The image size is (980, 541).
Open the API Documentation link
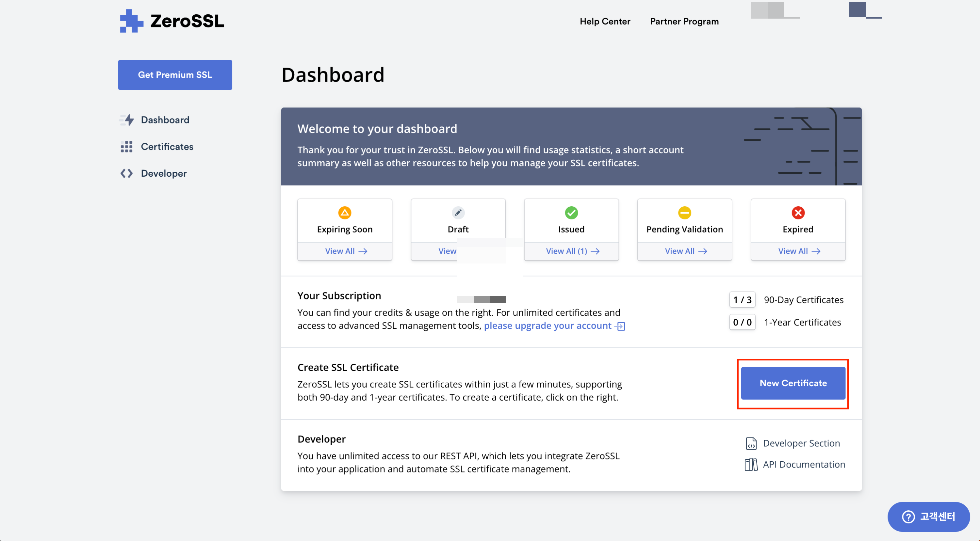tap(804, 464)
